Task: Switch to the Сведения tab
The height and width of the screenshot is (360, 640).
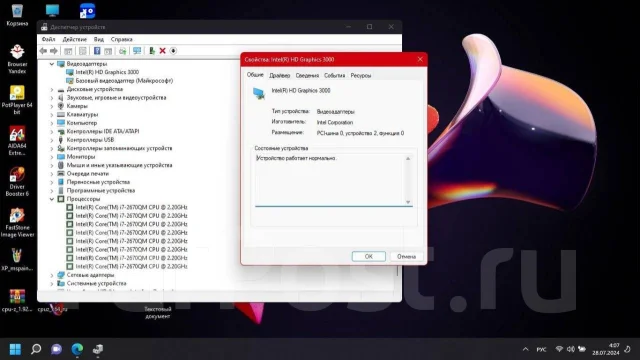Action: pos(307,76)
